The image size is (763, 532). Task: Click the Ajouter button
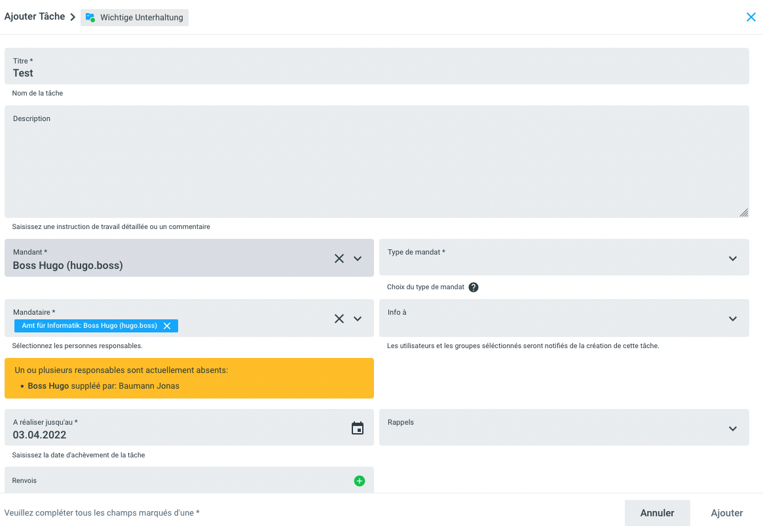(x=727, y=513)
